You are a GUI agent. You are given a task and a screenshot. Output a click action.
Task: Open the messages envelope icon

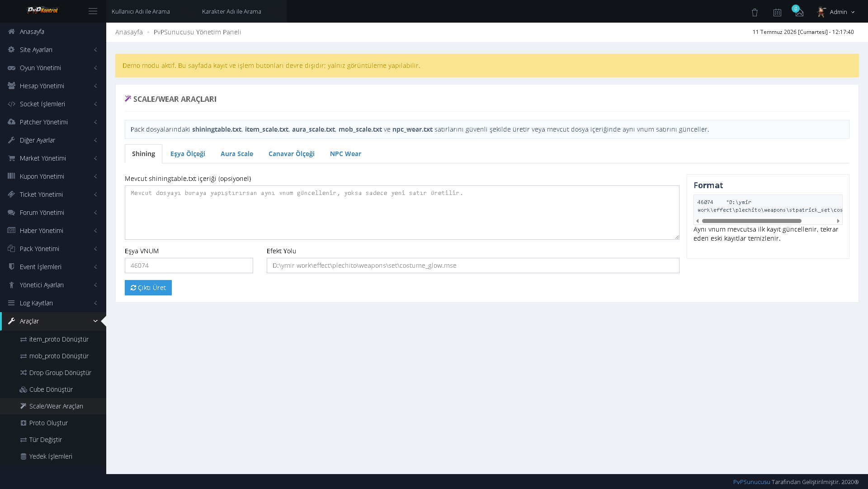799,13
